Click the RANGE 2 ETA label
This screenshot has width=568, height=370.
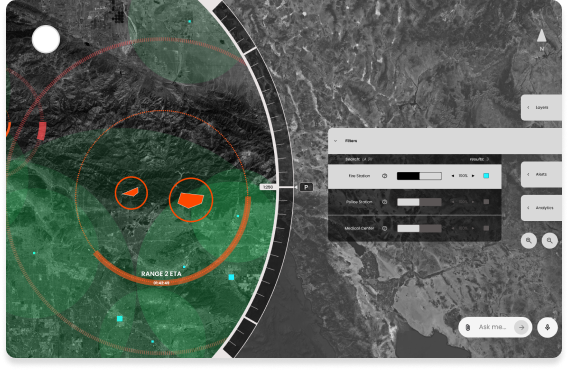click(161, 274)
